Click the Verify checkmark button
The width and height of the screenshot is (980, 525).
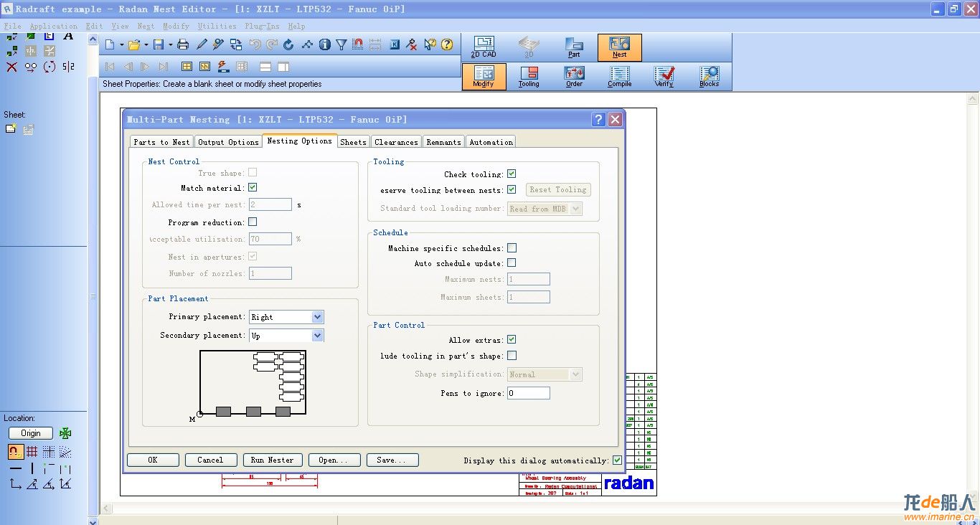pyautogui.click(x=664, y=76)
